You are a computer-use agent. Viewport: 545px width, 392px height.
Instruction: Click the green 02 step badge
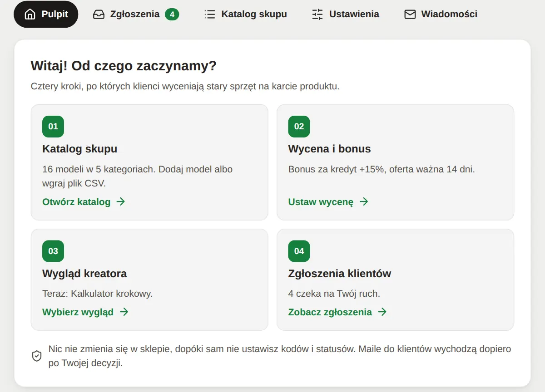tap(299, 127)
